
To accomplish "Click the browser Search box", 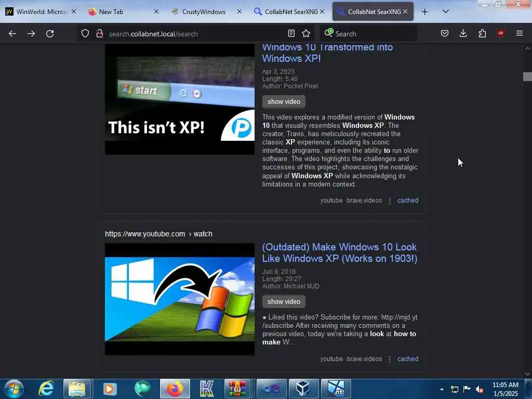I will coord(369,34).
